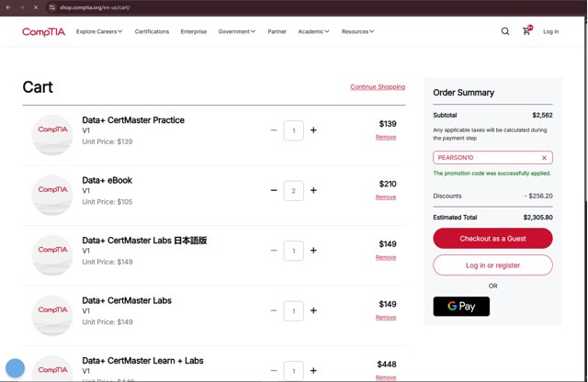Click the Log in link in the header

tap(550, 31)
